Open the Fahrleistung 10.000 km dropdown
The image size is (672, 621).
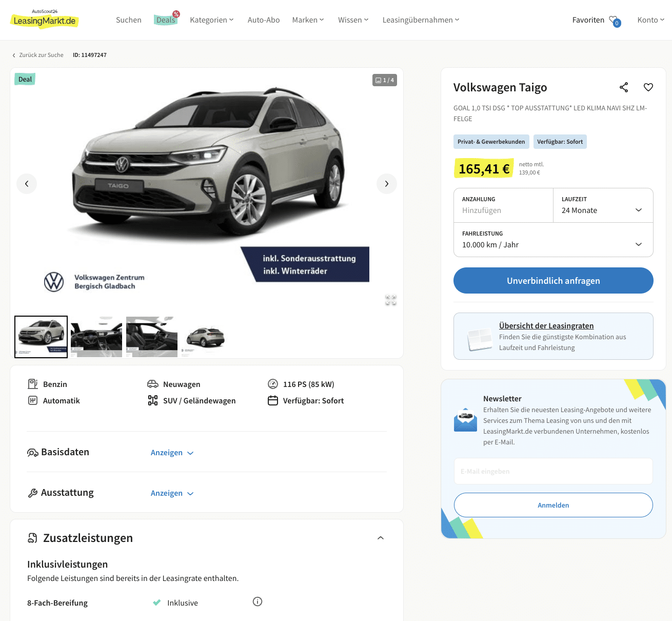point(554,240)
